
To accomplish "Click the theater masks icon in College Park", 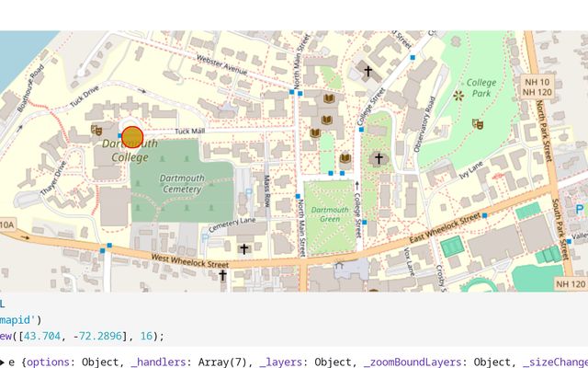I will (477, 123).
